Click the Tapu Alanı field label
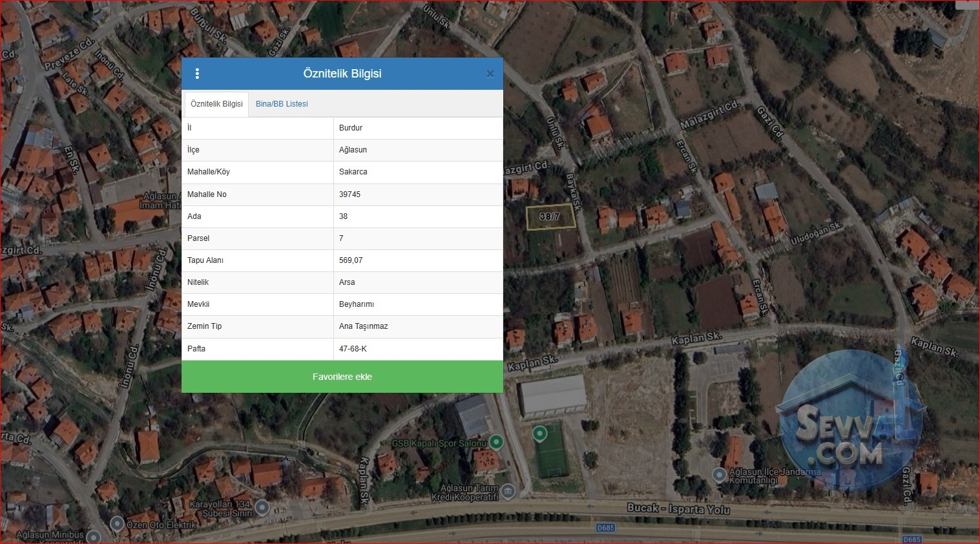 point(205,260)
